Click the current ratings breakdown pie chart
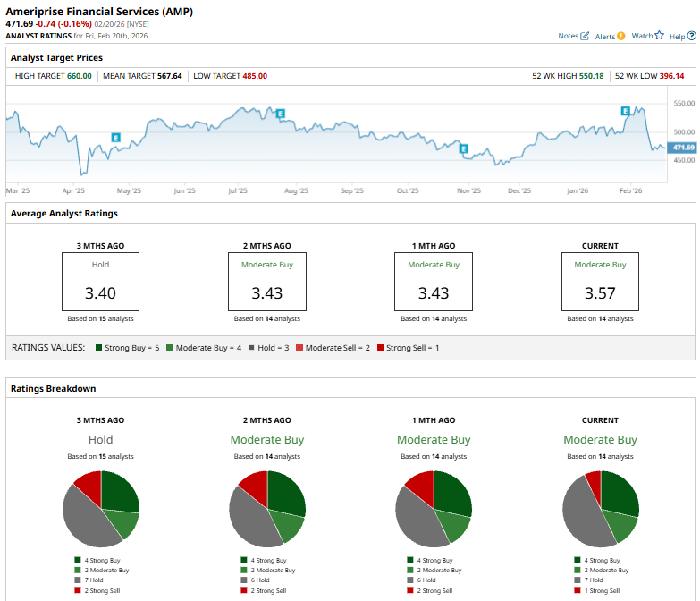This screenshot has height=601, width=700. pyautogui.click(x=601, y=509)
